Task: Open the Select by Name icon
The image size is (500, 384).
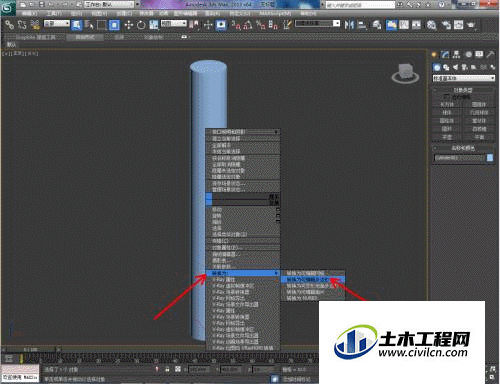Action: pyautogui.click(x=89, y=25)
